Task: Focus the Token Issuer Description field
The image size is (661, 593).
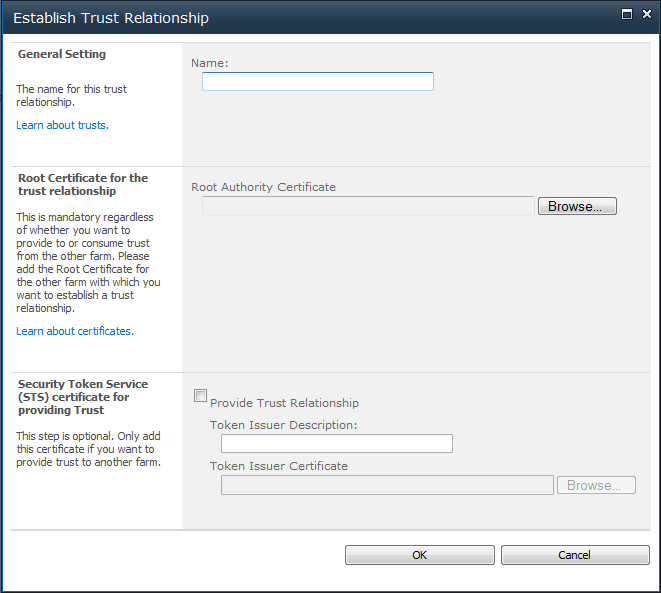Action: 336,444
